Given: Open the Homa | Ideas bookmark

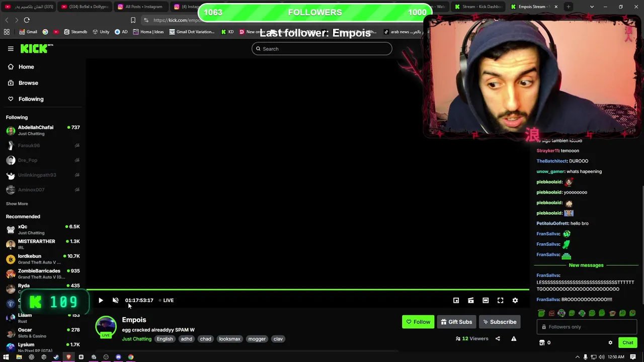Looking at the screenshot, I should [x=148, y=32].
